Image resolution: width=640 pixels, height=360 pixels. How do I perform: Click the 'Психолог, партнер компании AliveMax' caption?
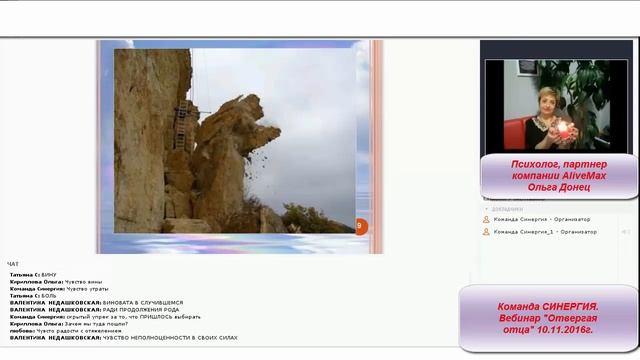pos(559,176)
